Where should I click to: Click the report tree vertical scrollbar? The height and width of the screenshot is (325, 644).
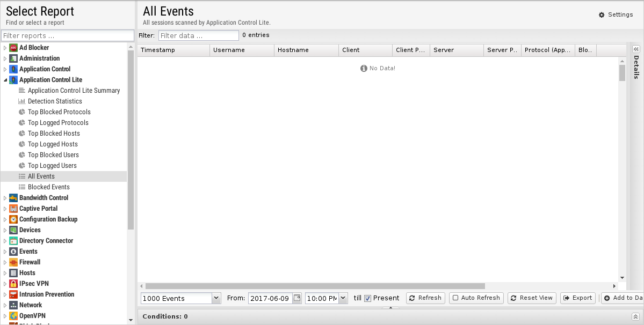point(131,140)
